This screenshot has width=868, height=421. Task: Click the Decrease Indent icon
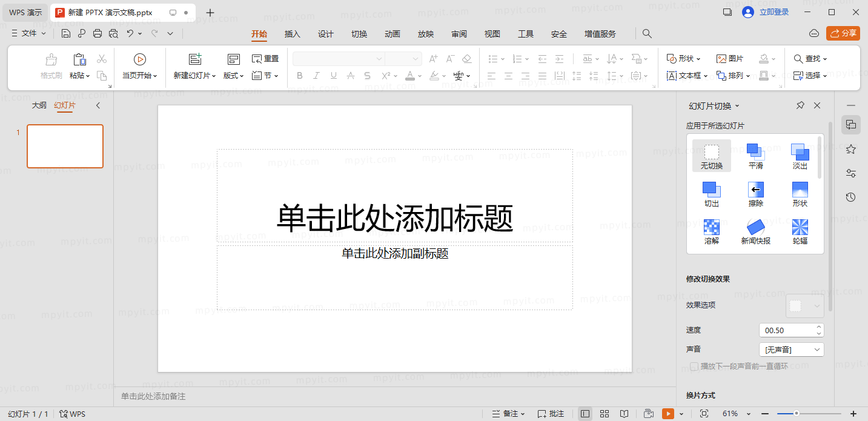(542, 59)
